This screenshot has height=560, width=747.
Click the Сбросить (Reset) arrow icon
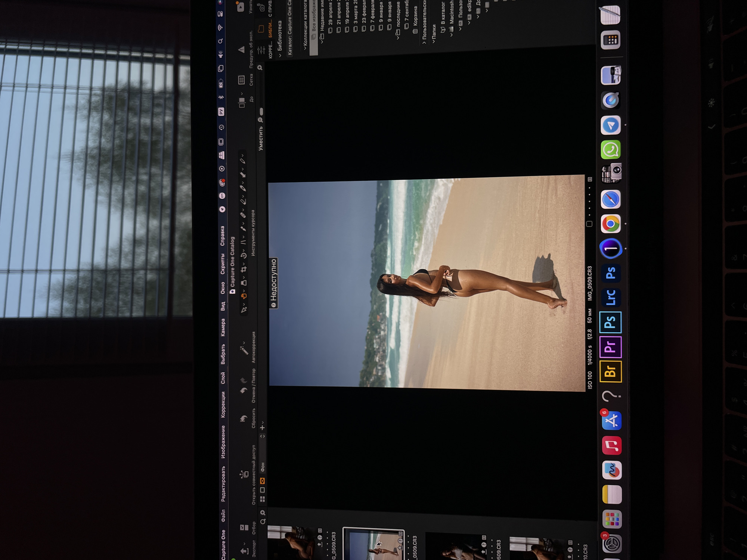click(x=244, y=419)
